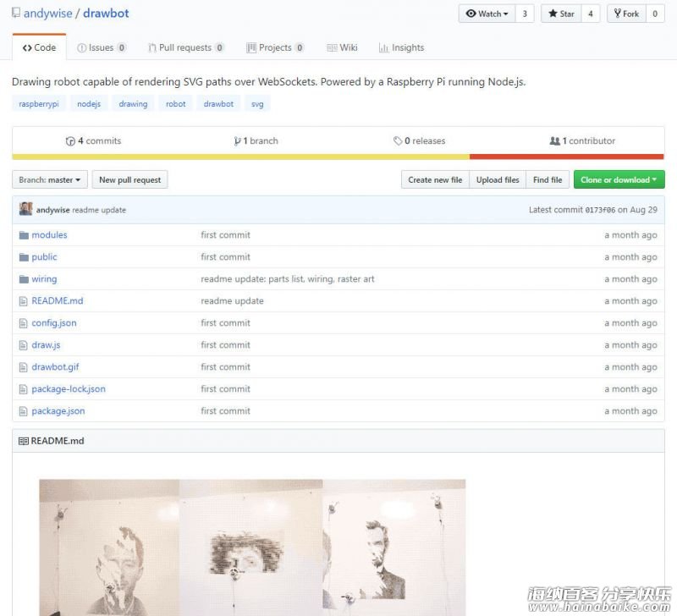This screenshot has height=616, width=677.
Task: View the 4 commits history
Action: click(x=94, y=141)
